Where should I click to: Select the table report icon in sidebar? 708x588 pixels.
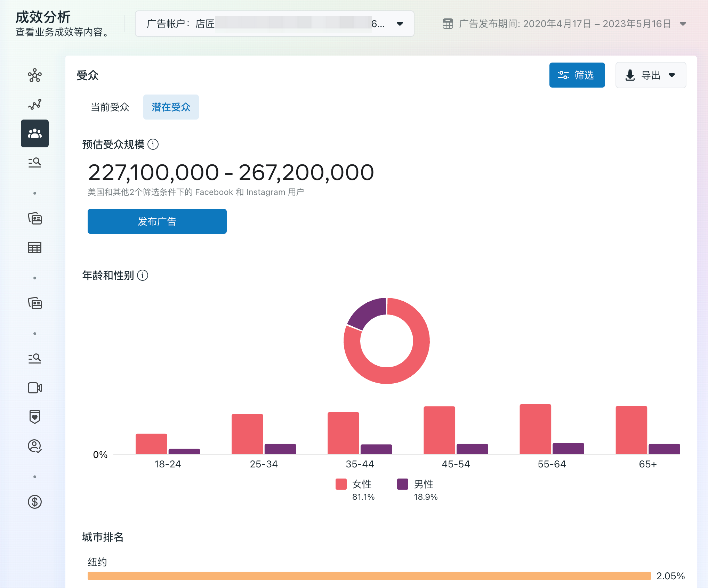pos(34,247)
